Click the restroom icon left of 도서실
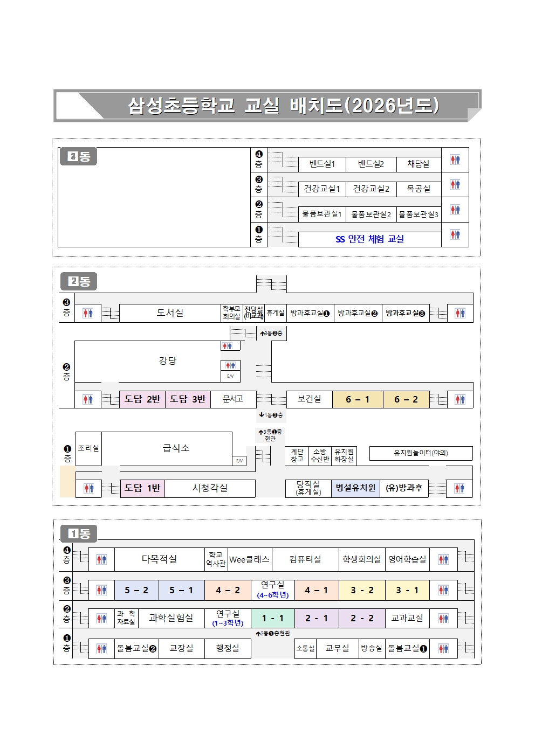 87,313
